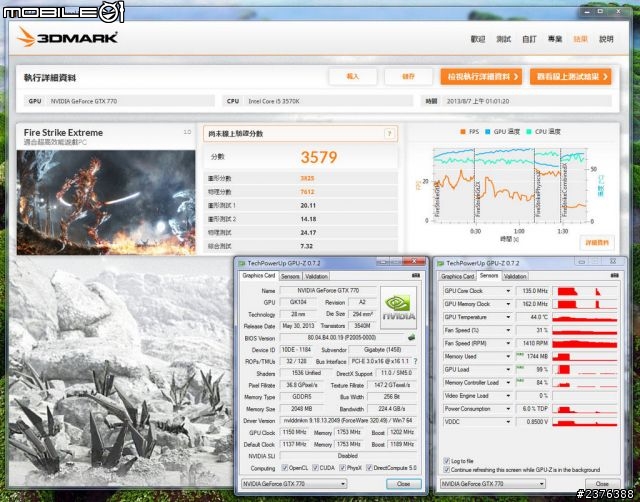Click the Fan Speed (RPM) red sensor graph
The height and width of the screenshot is (502, 640).
(x=585, y=343)
